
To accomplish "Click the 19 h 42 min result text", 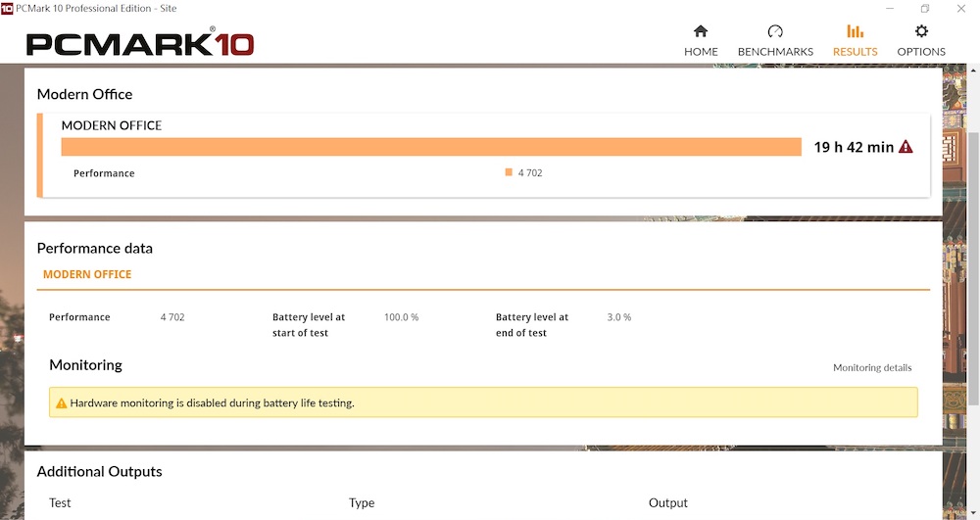I will [854, 147].
